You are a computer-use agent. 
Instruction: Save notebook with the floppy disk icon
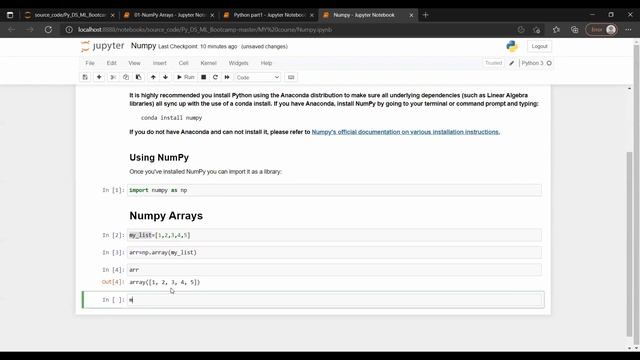[x=85, y=77]
